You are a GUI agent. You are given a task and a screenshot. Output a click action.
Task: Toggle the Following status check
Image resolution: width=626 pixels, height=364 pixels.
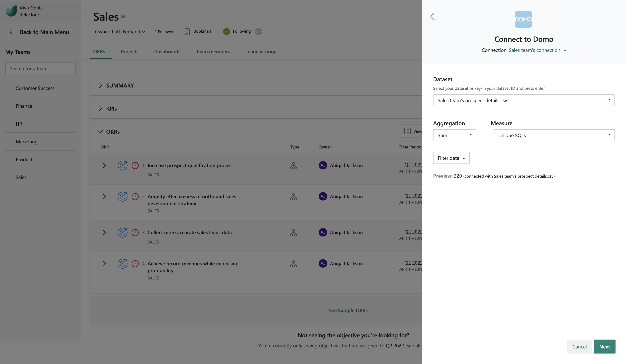tap(226, 32)
